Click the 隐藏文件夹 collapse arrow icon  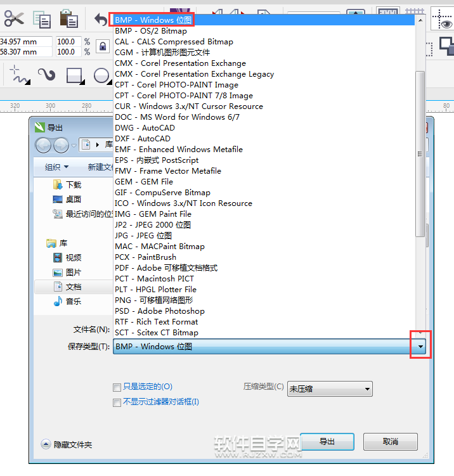tap(46, 444)
